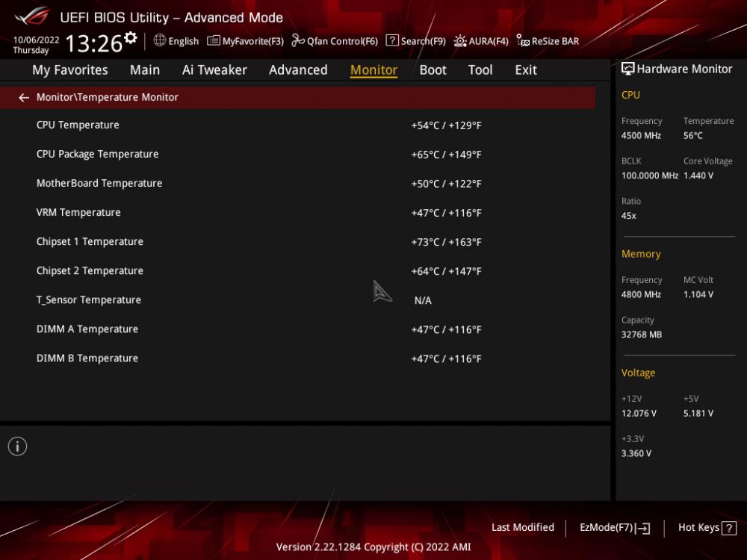Go to the Advanced tab
Screen dimensions: 747x560
pyautogui.click(x=298, y=70)
